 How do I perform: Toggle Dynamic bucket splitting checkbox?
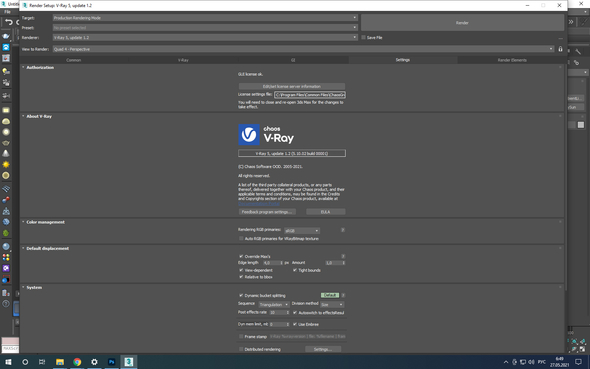coord(241,295)
